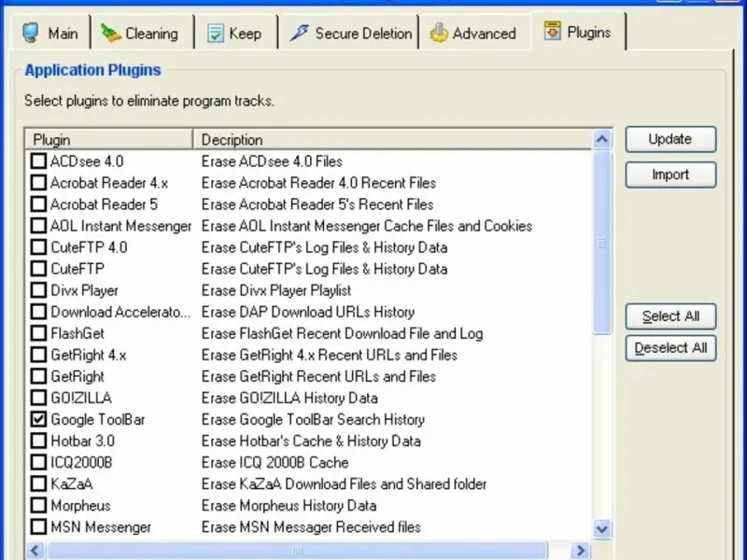
Task: Click the Advanced tab icon
Action: (439, 33)
